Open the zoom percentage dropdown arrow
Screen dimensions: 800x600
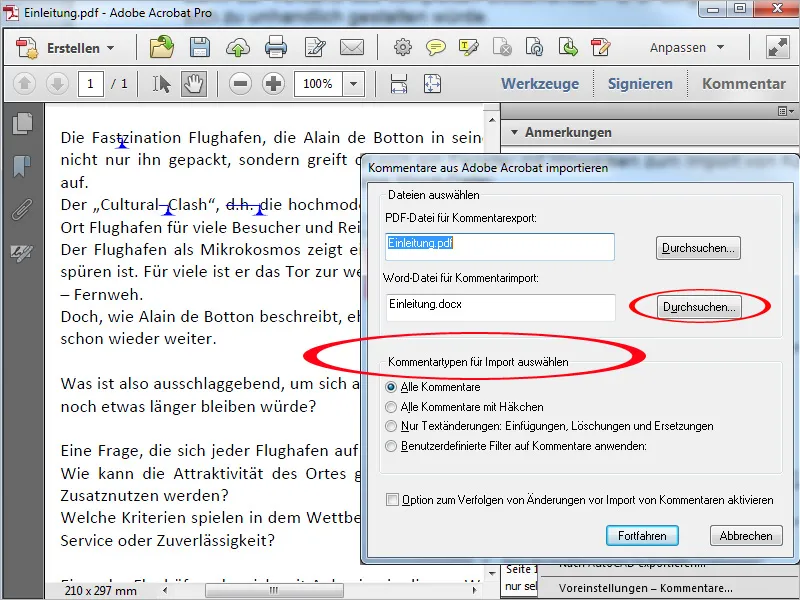click(353, 84)
